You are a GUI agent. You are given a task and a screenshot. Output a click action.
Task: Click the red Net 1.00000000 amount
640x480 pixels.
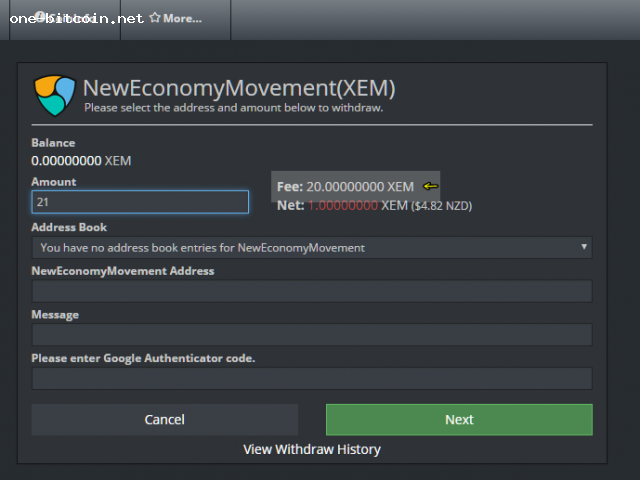point(343,205)
